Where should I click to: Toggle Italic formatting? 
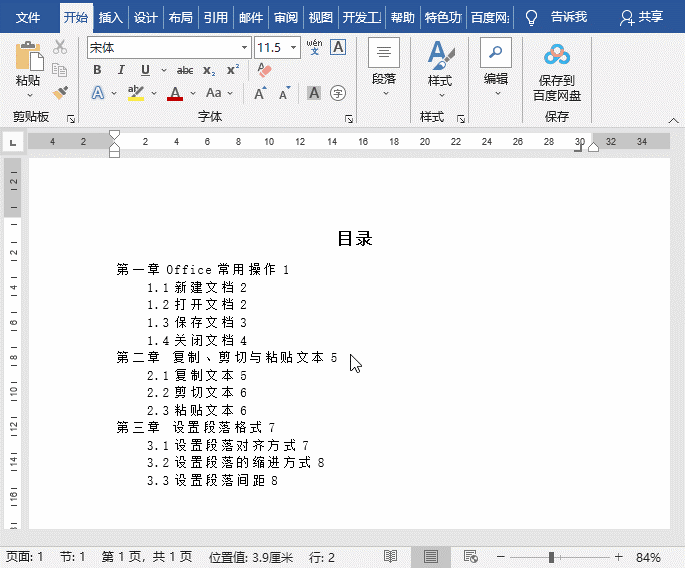coord(121,70)
